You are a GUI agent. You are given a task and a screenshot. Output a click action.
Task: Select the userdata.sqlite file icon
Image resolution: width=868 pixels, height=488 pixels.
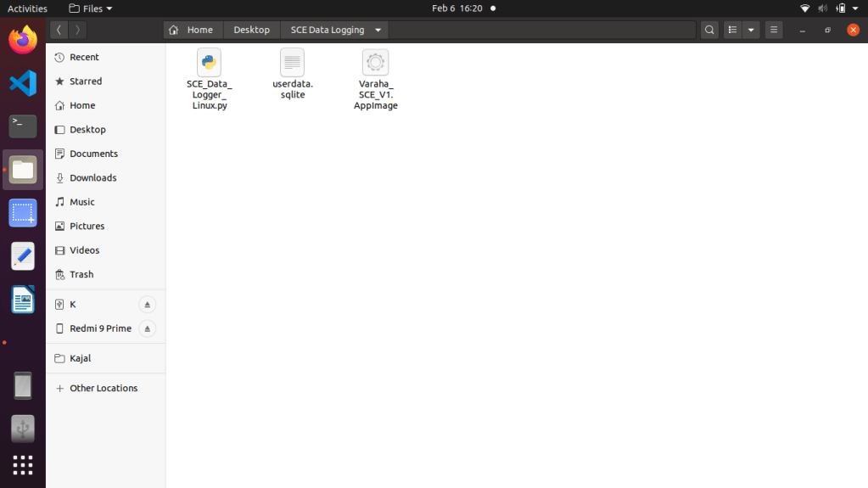(x=292, y=64)
